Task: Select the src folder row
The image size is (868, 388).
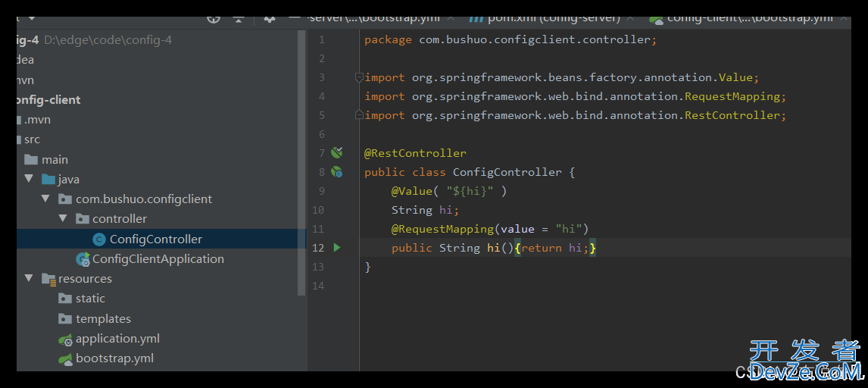Action: tap(161, 139)
